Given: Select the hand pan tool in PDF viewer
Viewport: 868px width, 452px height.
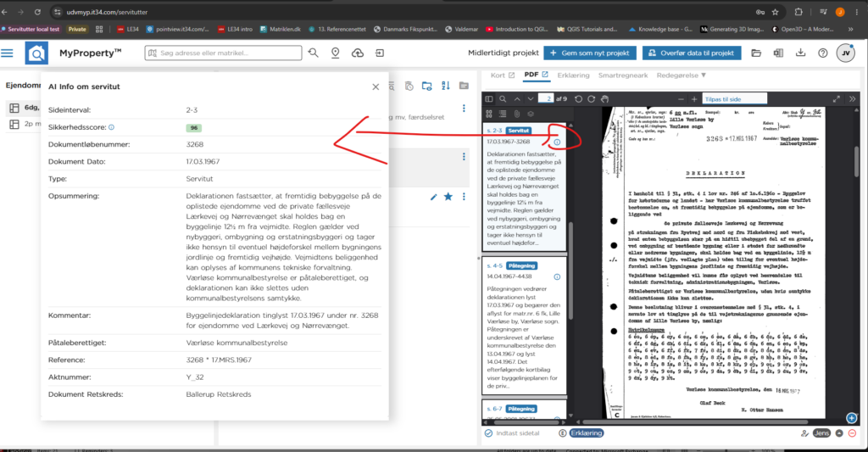Looking at the screenshot, I should point(605,99).
